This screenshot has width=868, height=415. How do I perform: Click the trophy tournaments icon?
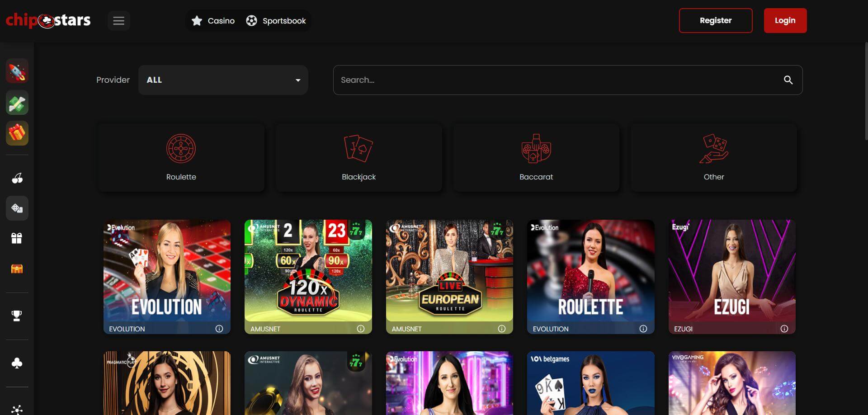[x=17, y=316]
